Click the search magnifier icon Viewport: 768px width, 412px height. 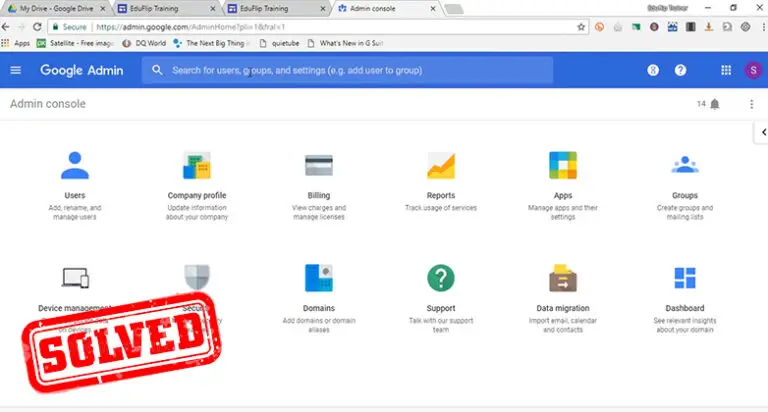(157, 70)
